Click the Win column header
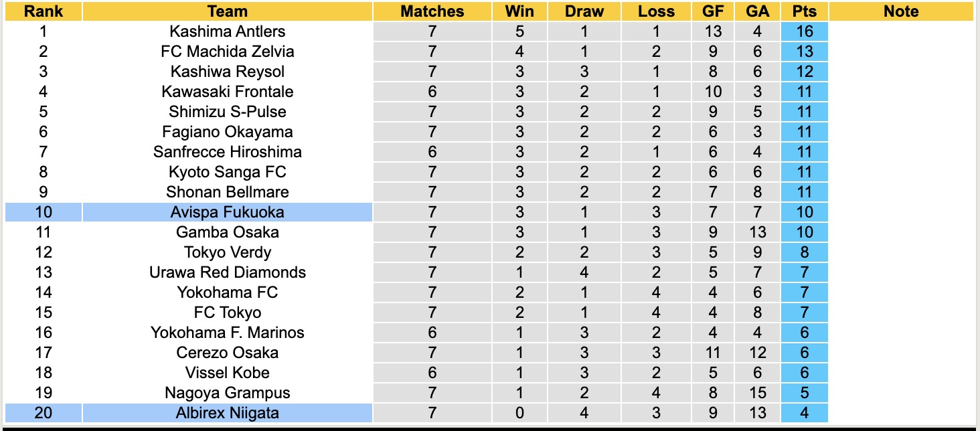 tap(519, 11)
